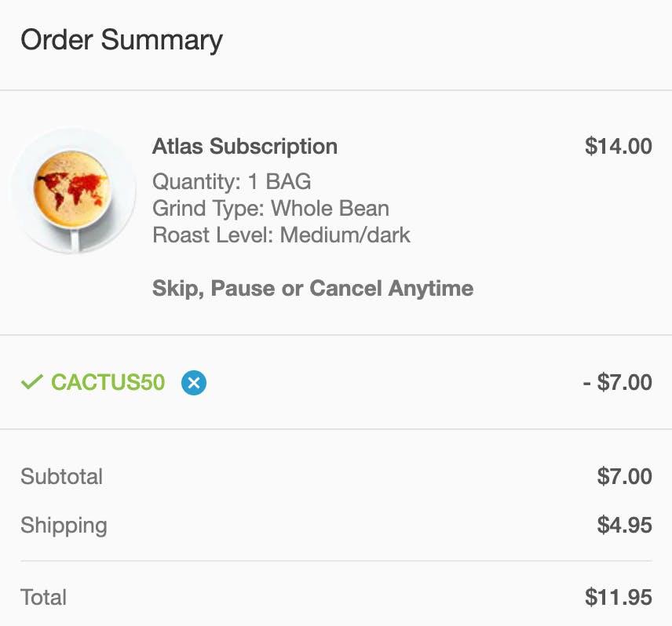
Task: Click the Order Summary heading
Action: 122,40
